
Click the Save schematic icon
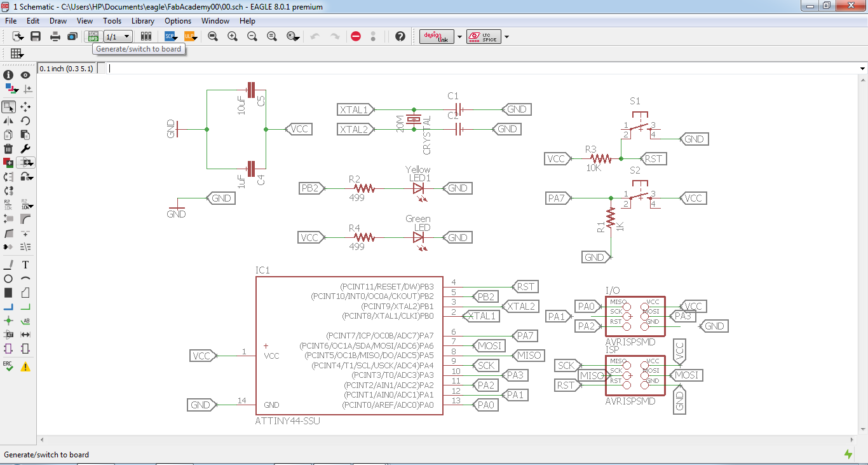[x=36, y=36]
